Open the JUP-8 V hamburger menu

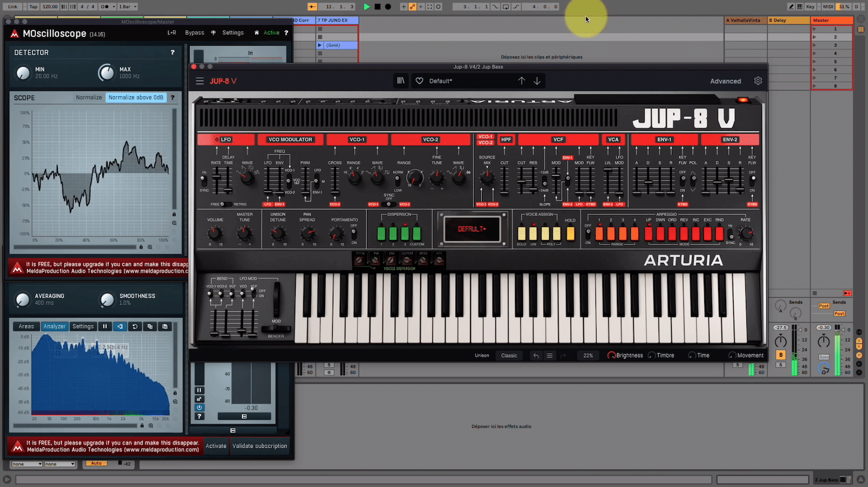tap(200, 81)
